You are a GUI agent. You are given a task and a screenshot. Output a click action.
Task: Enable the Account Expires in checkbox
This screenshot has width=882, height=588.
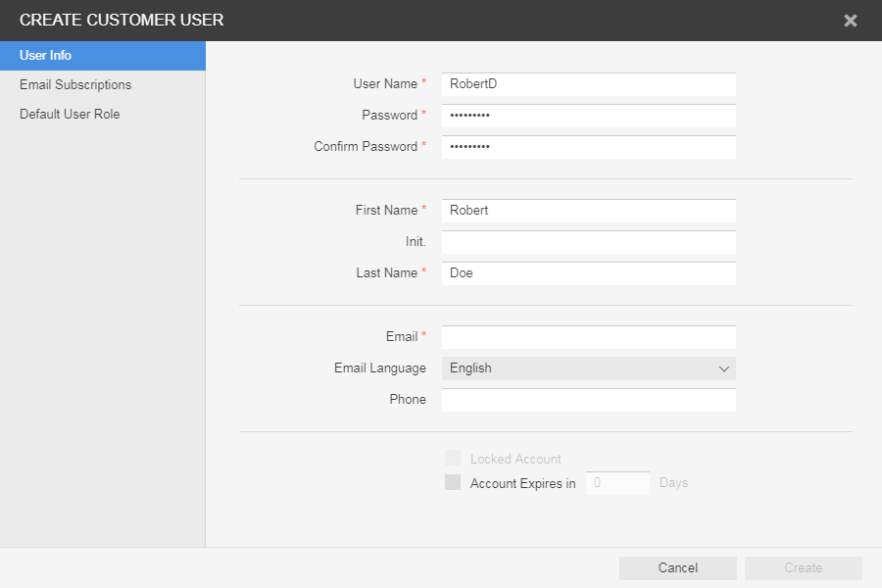[453, 482]
